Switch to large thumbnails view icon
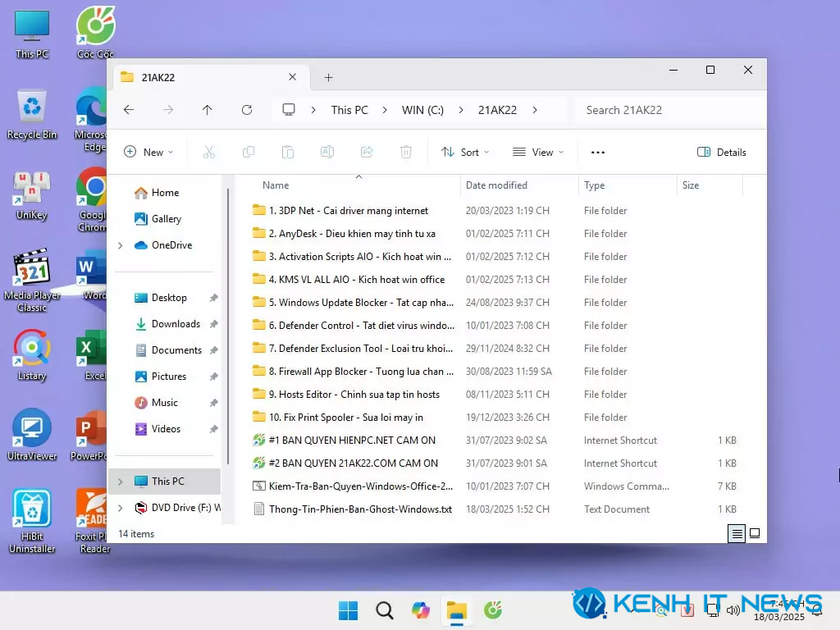 pos(755,533)
